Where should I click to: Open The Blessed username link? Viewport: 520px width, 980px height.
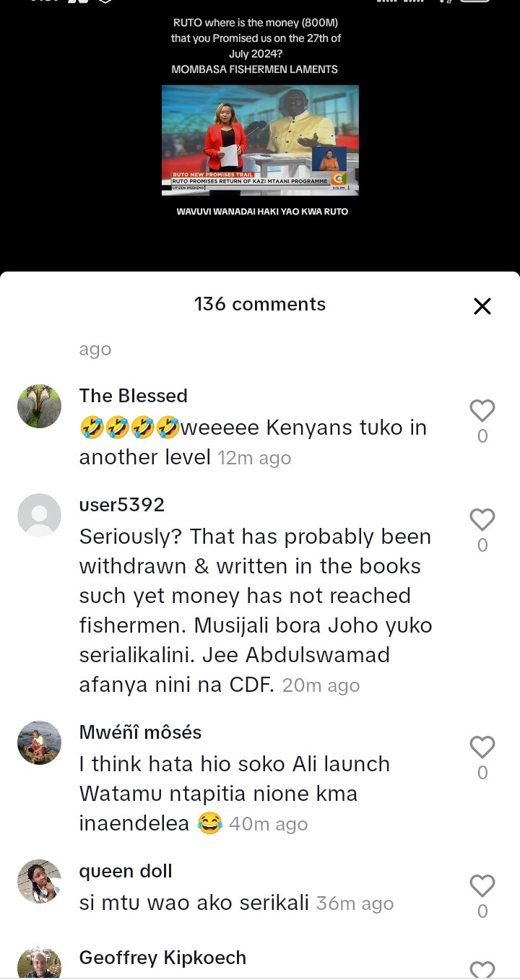(x=134, y=396)
